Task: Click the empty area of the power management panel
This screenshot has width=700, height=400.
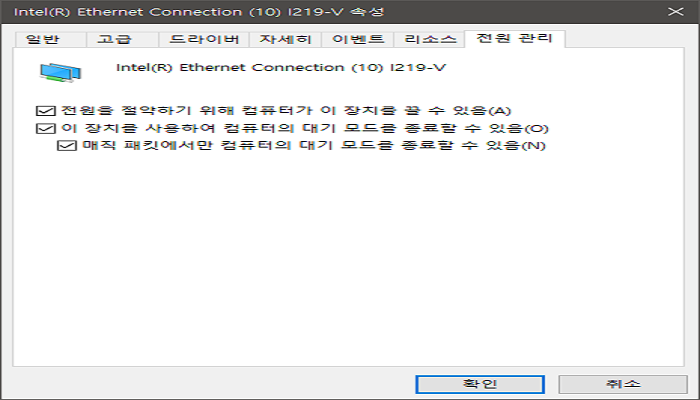Action: coord(350,260)
